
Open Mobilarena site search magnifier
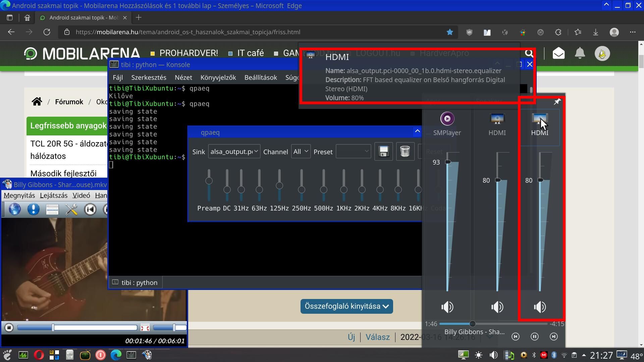pos(529,53)
